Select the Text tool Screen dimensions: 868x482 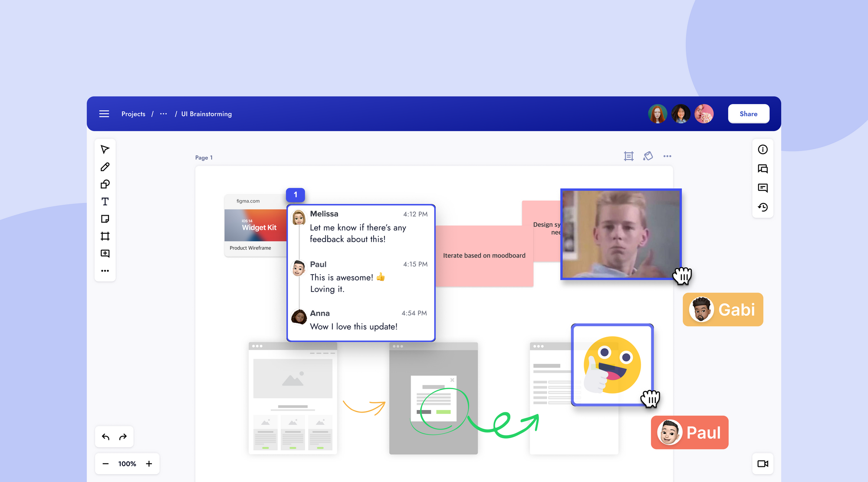105,202
